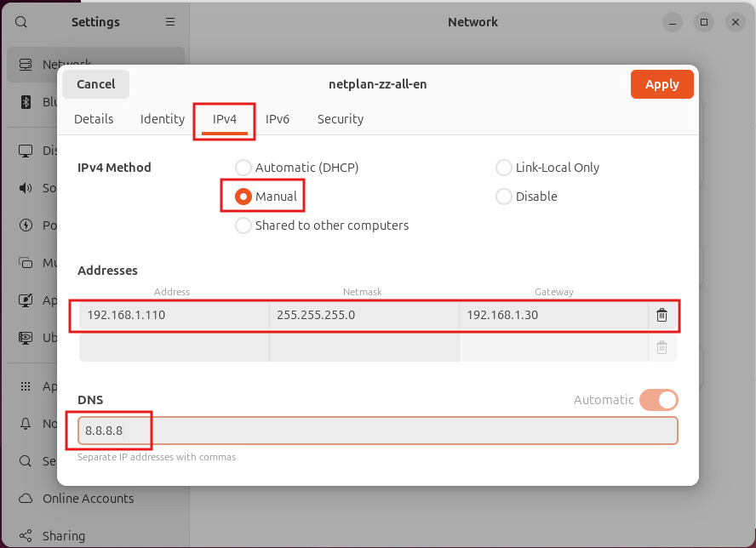Screen dimensions: 756x548
Task: Click the Online Accounts cloud icon
Action: point(26,499)
